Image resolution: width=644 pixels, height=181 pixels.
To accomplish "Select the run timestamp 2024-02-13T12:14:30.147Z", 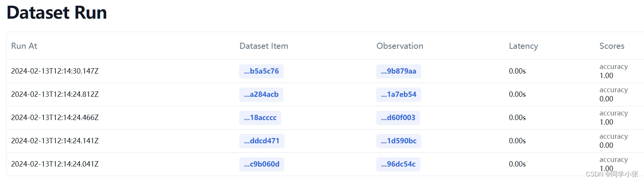I will [55, 71].
